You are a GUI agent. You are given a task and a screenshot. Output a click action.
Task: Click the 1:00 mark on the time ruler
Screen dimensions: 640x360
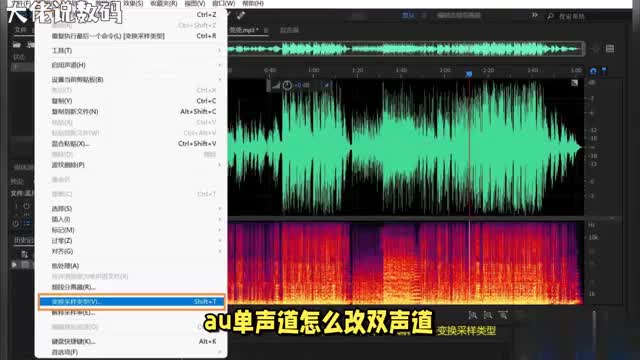(x=313, y=70)
